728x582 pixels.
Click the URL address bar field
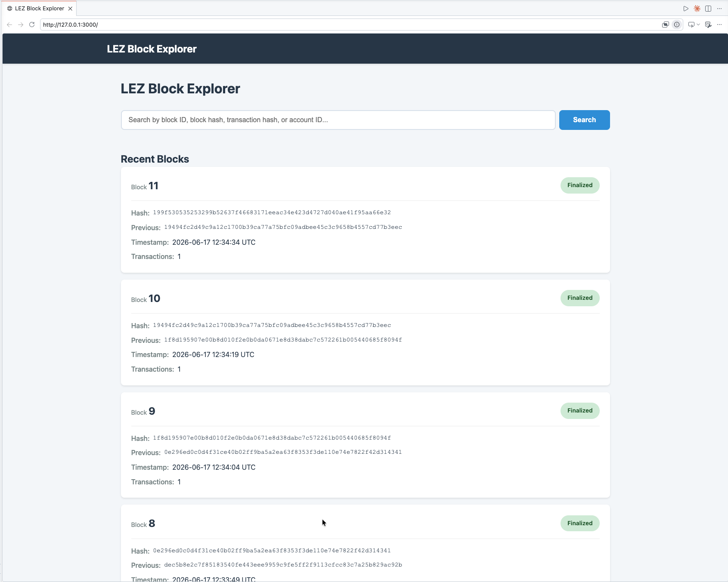click(x=351, y=25)
